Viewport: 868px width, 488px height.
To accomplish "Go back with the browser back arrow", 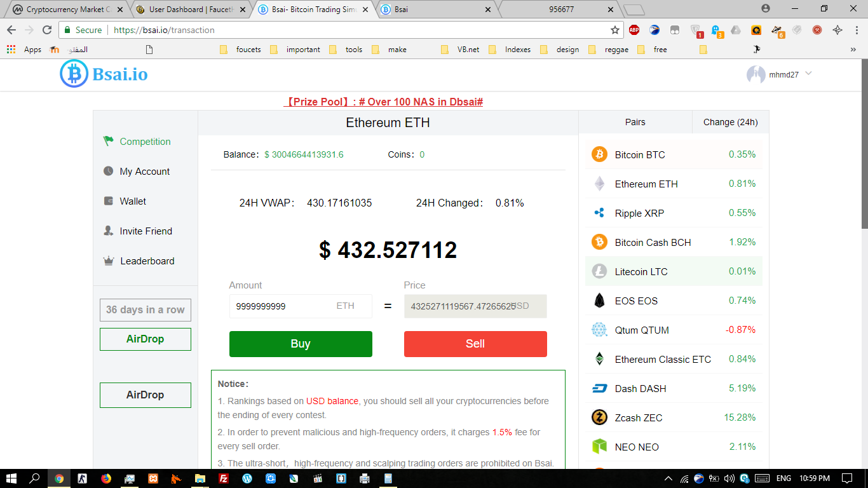I will pyautogui.click(x=11, y=30).
